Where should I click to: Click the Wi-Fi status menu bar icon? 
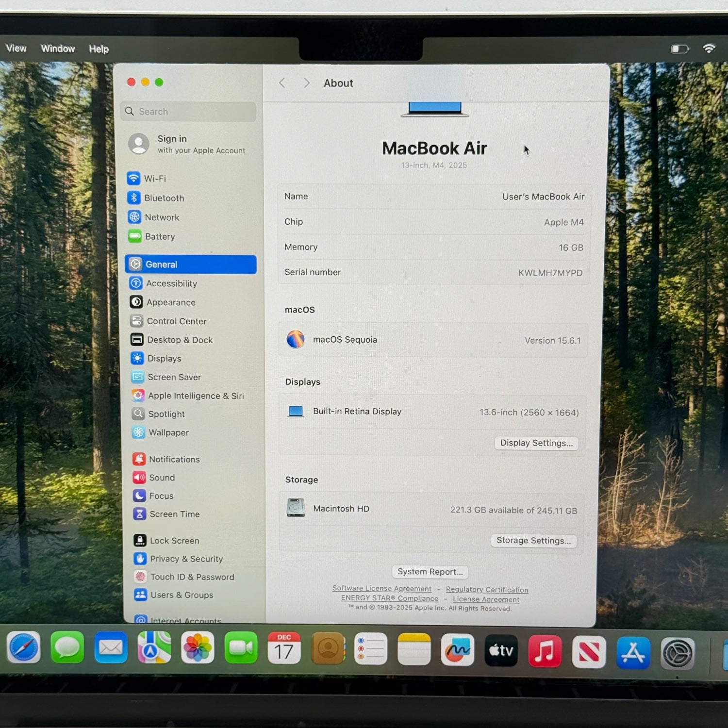[709, 49]
